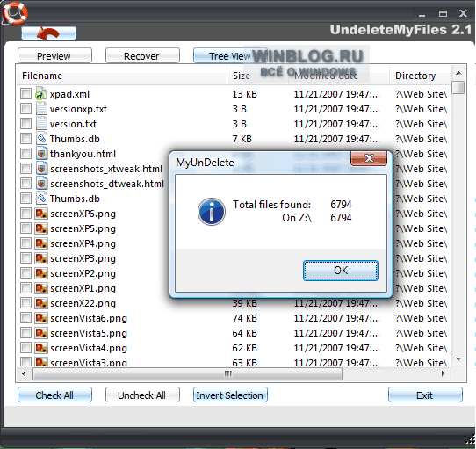Maximize the UndeleteMyFiles window
The width and height of the screenshot is (476, 449).
point(443,13)
